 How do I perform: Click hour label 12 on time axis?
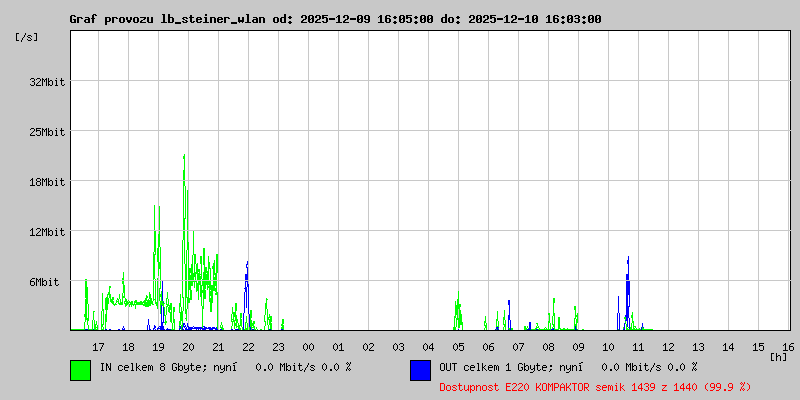pos(668,347)
